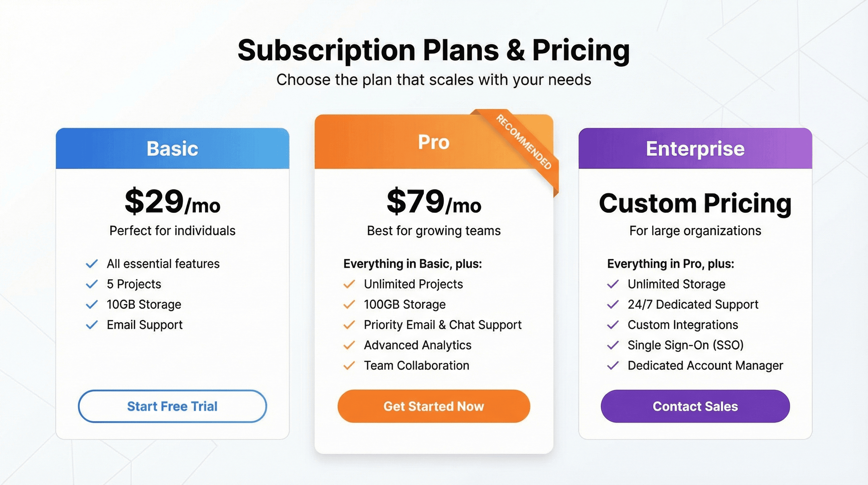Click the checkmark beside Single Sign-On (SSO)
Viewport: 868px width, 485px height.
[x=613, y=345]
